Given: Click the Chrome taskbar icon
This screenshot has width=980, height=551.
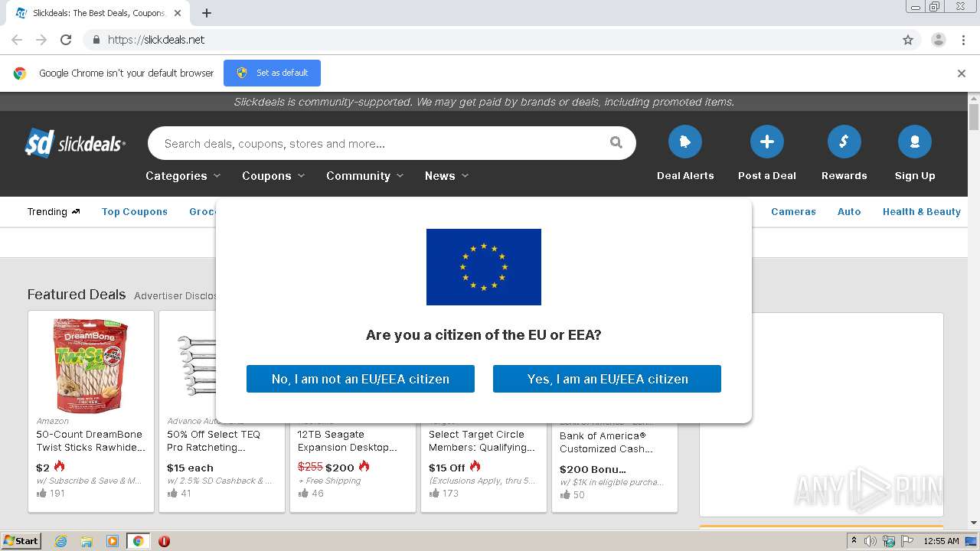Looking at the screenshot, I should coord(138,541).
